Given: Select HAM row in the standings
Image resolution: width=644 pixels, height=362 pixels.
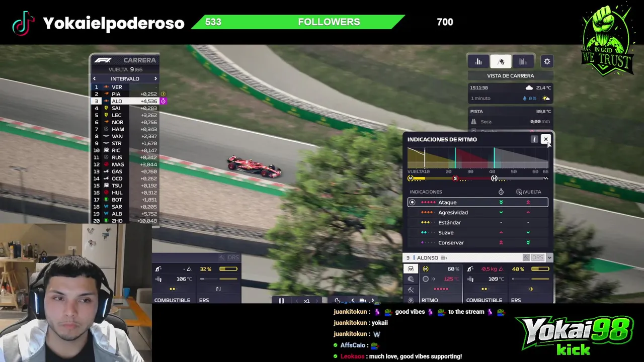Looking at the screenshot, I should pos(125,129).
